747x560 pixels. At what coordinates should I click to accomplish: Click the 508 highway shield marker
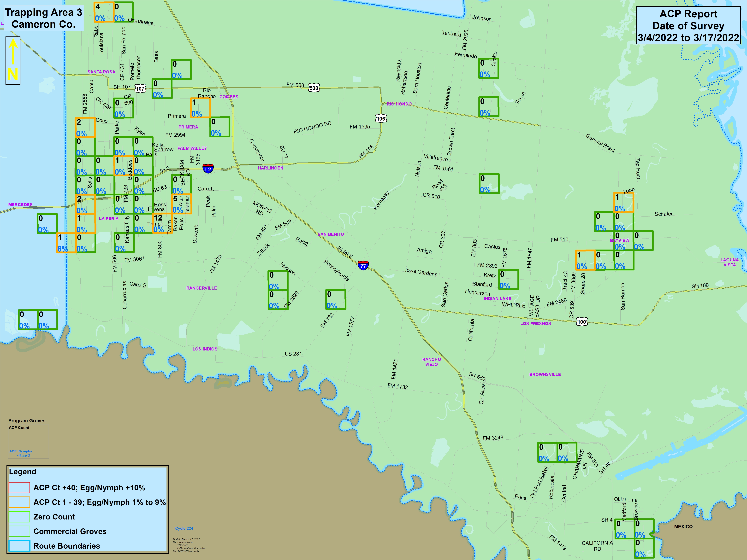(314, 88)
